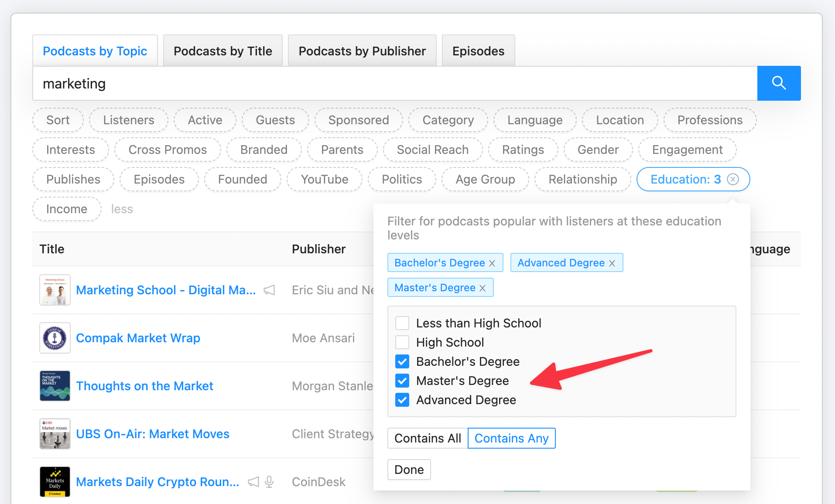Open the Social Reach filter
The width and height of the screenshot is (835, 504).
[433, 150]
